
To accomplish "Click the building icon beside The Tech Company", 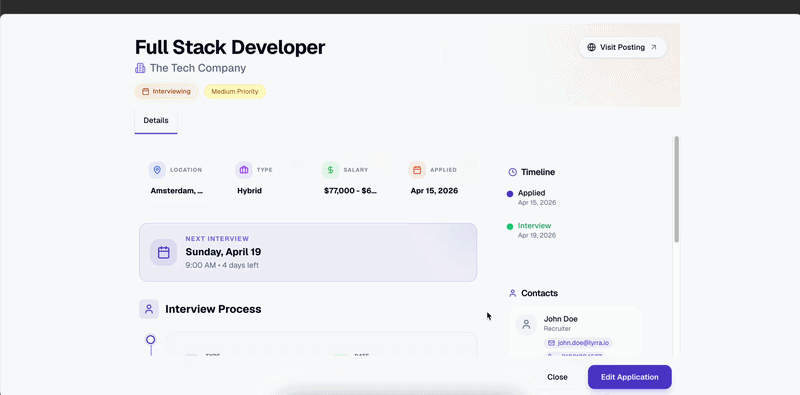I will (x=140, y=68).
